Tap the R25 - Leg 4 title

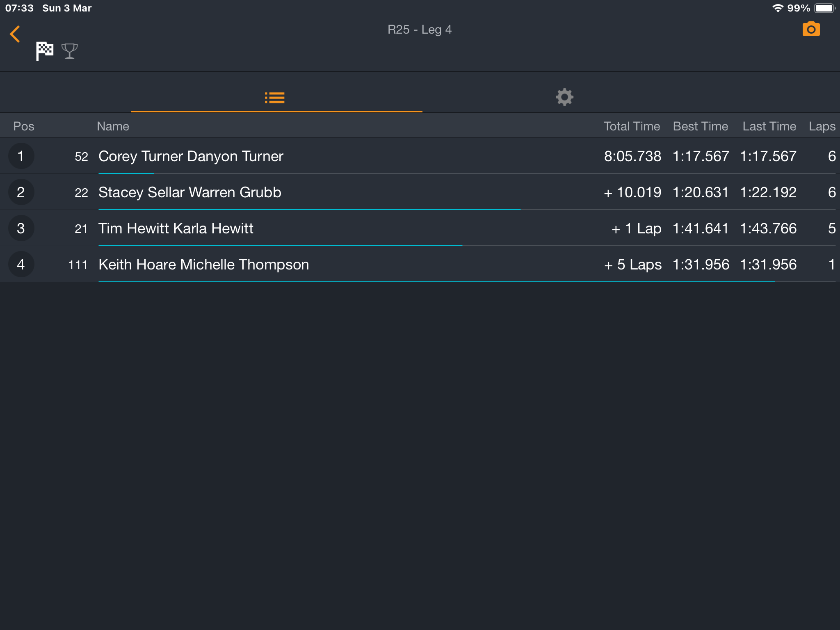tap(420, 30)
